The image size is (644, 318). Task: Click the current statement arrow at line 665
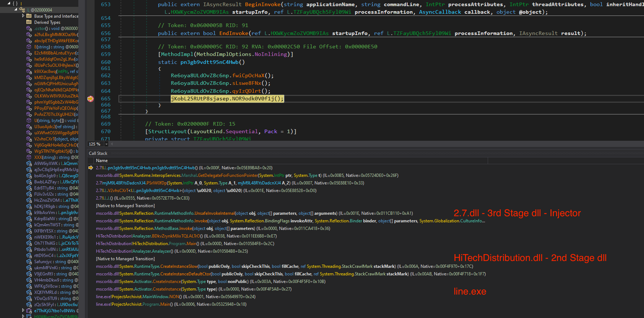click(90, 99)
